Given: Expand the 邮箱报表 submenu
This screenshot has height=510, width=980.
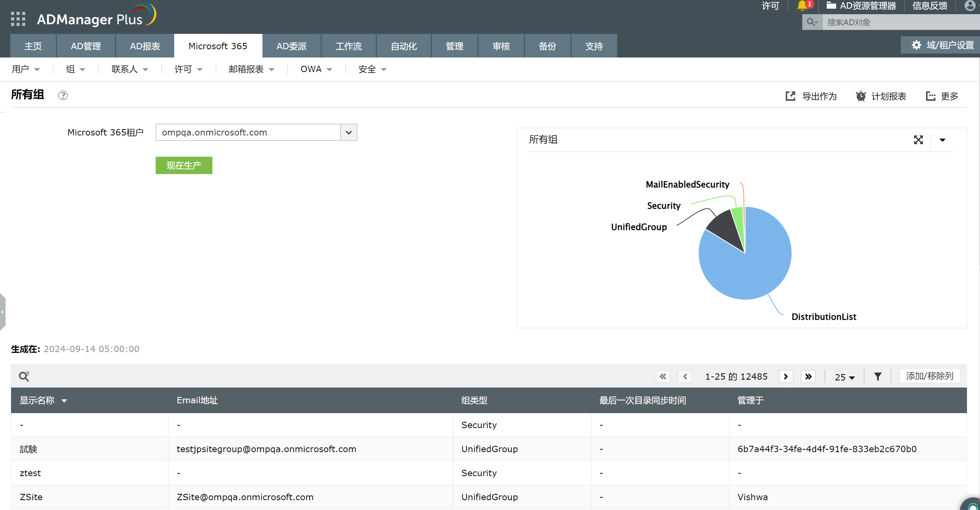Looking at the screenshot, I should [x=251, y=69].
